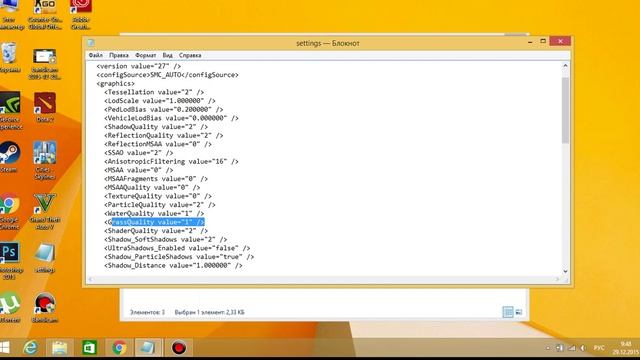Click the line '<ShadowQuality value="2" />'

tap(156, 127)
